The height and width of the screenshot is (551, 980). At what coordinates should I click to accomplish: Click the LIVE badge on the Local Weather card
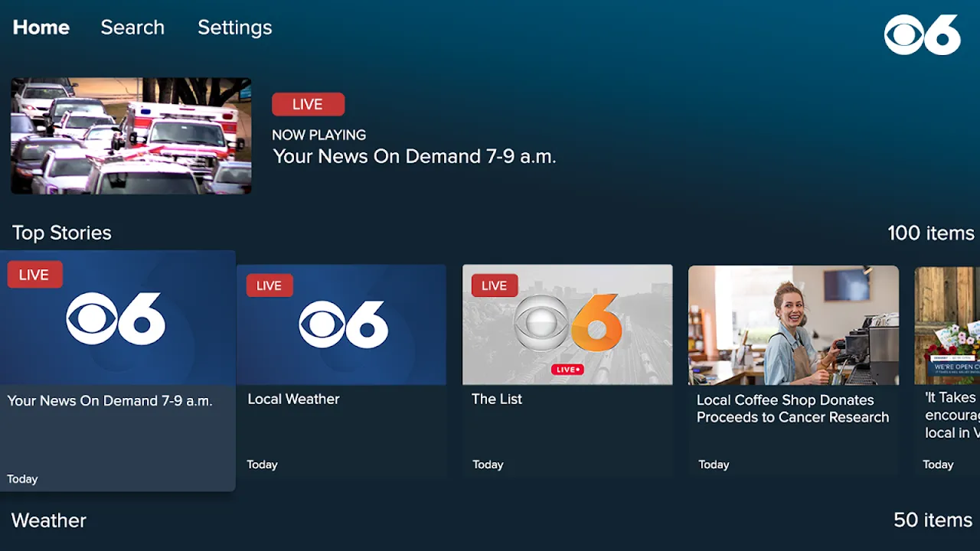pos(269,285)
